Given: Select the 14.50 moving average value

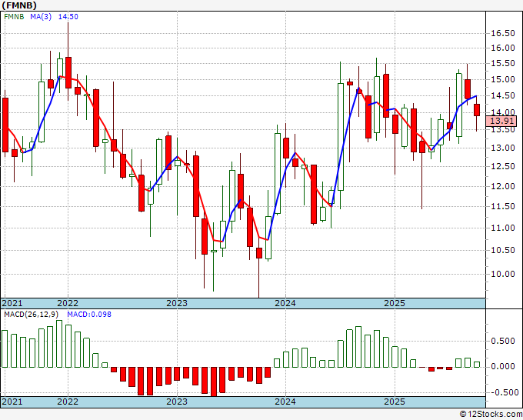Looking at the screenshot, I should pos(68,17).
